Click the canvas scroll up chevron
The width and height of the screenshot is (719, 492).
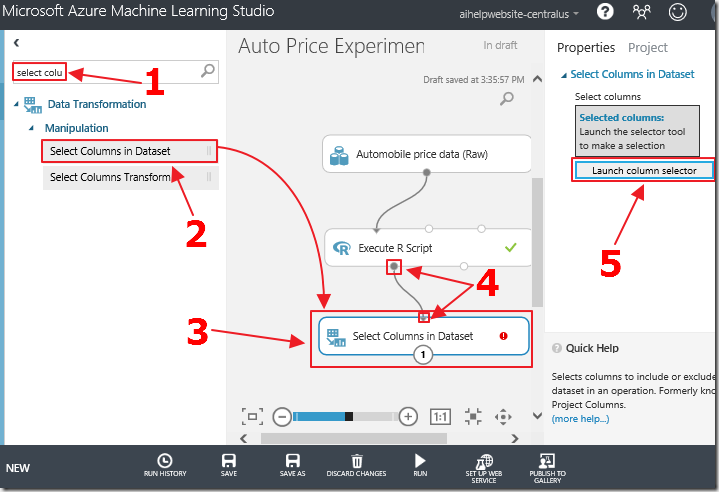537,79
